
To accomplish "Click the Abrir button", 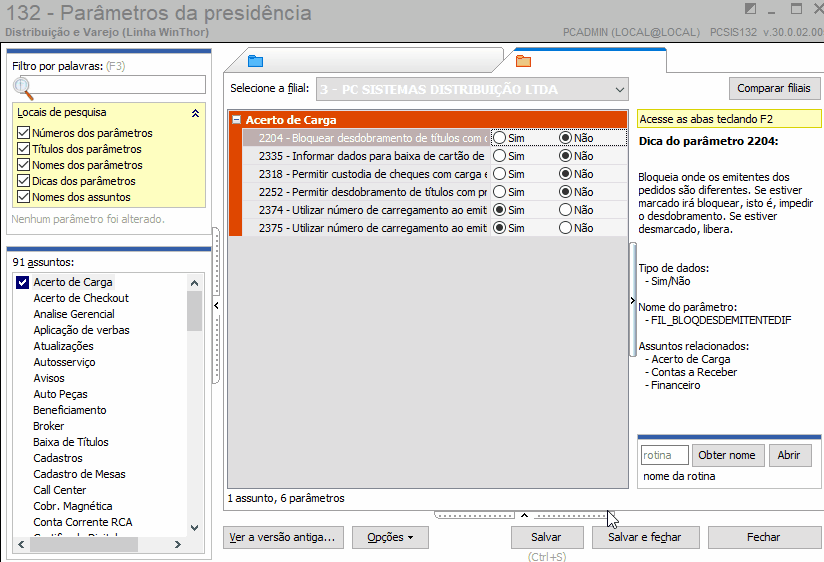I will click(789, 455).
